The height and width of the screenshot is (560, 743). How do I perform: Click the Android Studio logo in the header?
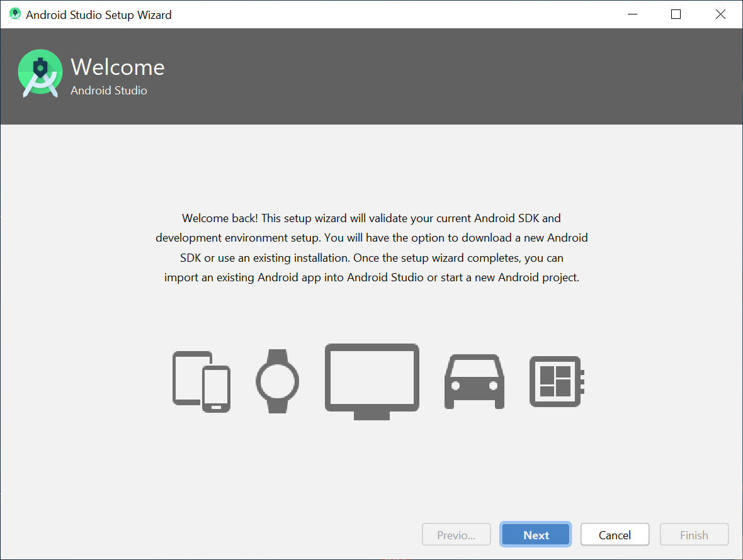[x=40, y=73]
